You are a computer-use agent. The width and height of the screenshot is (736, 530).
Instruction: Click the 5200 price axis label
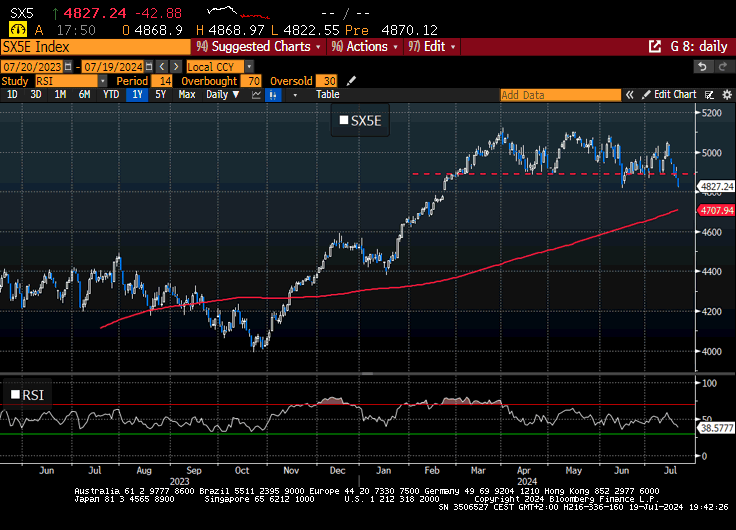click(712, 113)
